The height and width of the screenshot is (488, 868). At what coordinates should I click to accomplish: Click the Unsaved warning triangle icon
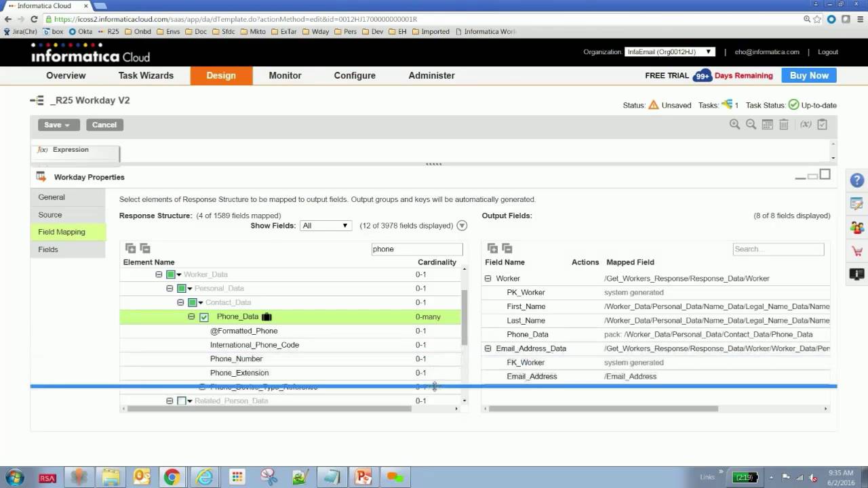coord(654,105)
